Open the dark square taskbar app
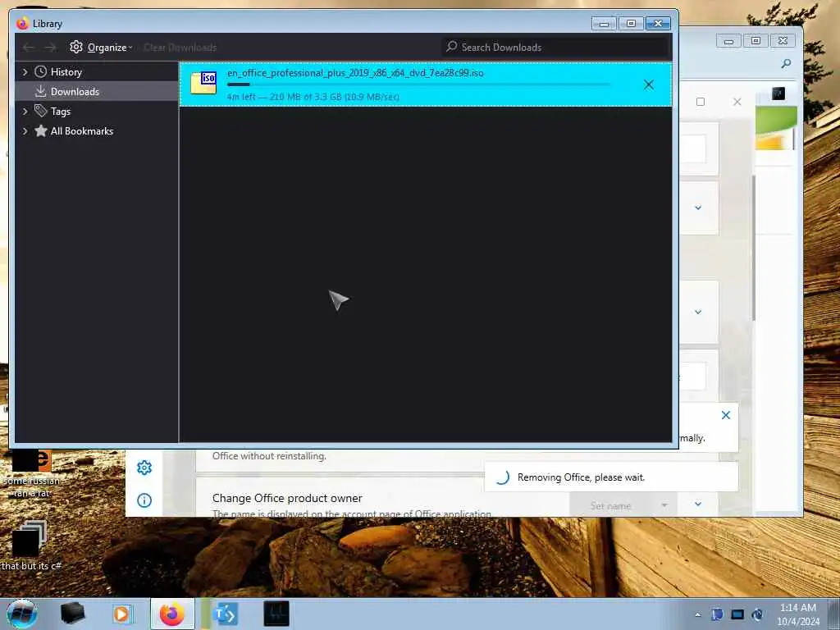 pyautogui.click(x=276, y=614)
